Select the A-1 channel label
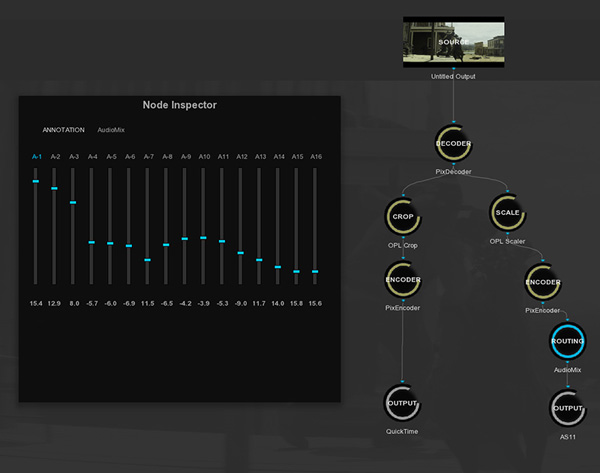The width and height of the screenshot is (600, 473). [x=37, y=157]
